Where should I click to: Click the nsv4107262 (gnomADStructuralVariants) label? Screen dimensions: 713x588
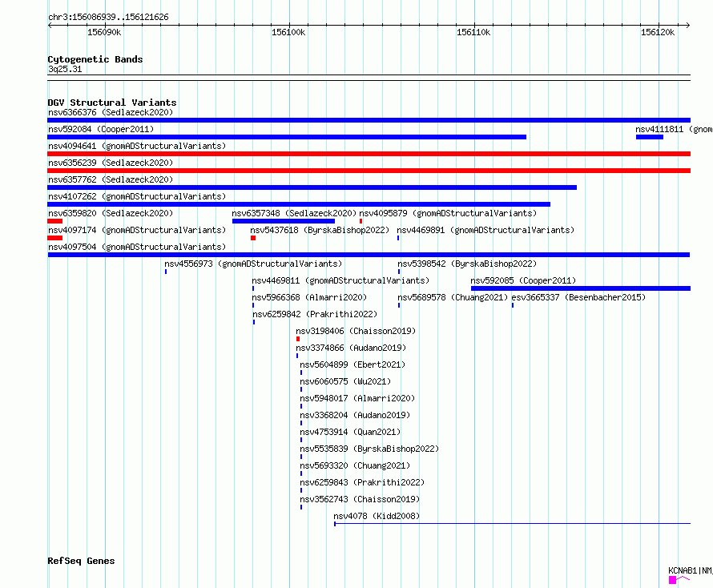click(x=137, y=196)
